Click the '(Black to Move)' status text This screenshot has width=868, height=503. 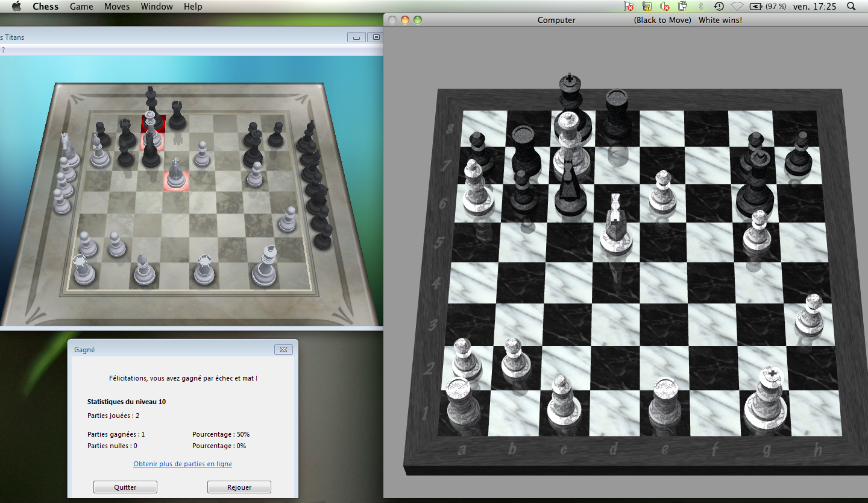[662, 20]
